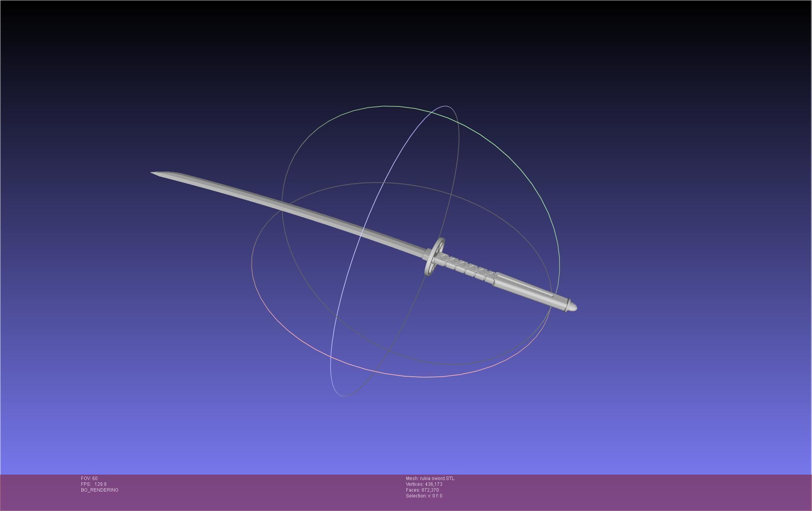This screenshot has height=511, width=812.
Task: Click the Vertices: 436,173 entry
Action: click(424, 484)
